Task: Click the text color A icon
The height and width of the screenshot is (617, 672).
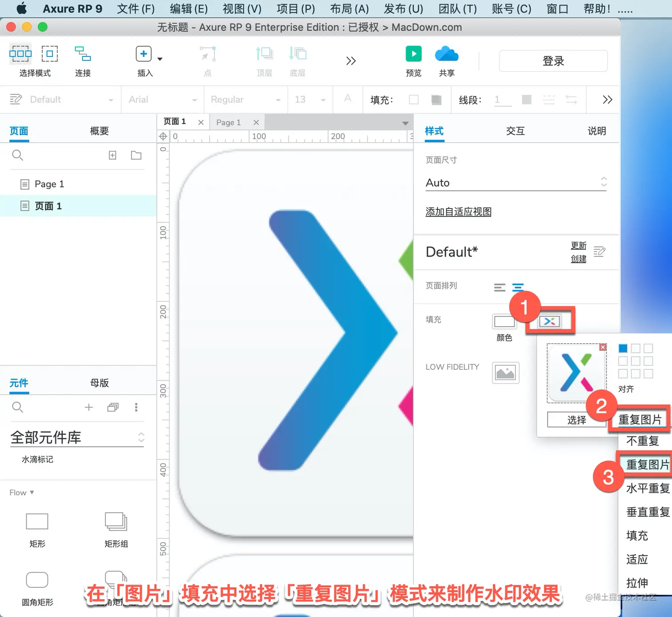Action: tap(348, 98)
